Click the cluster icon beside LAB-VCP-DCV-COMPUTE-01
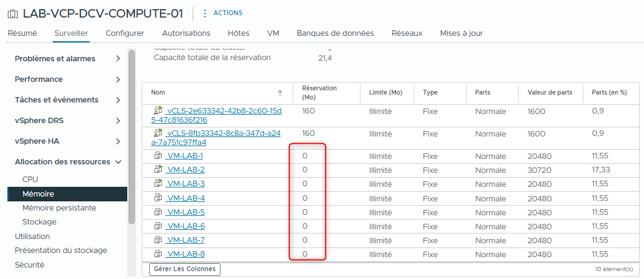Screen dimensions: 644x279 point(13,13)
